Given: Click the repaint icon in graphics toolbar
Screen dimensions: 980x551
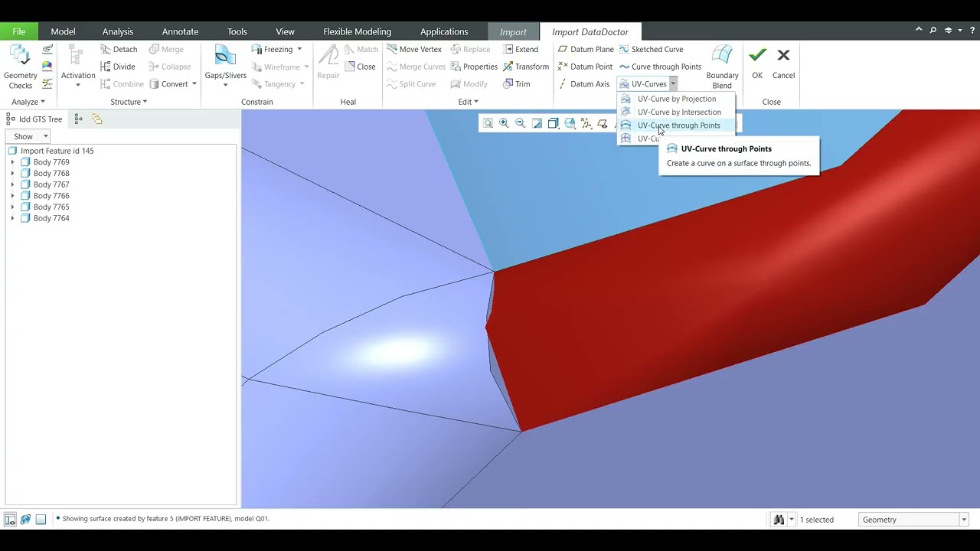Looking at the screenshot, I should coord(537,123).
